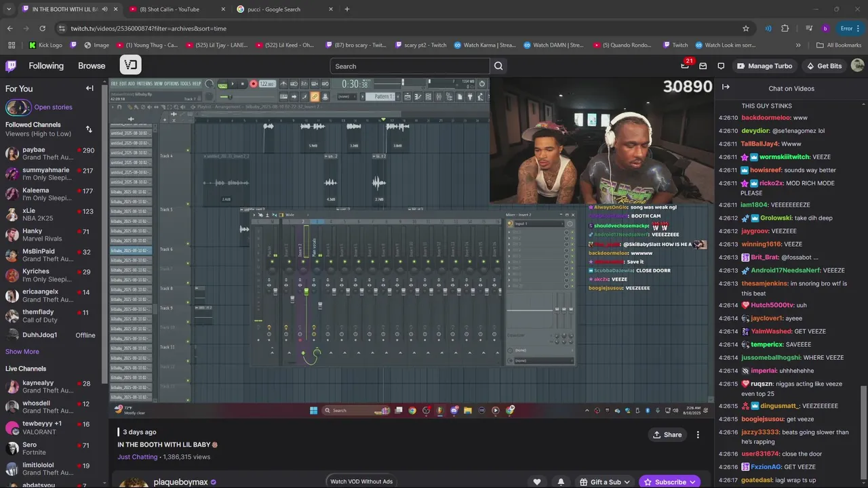Click the Open stories link

point(53,107)
